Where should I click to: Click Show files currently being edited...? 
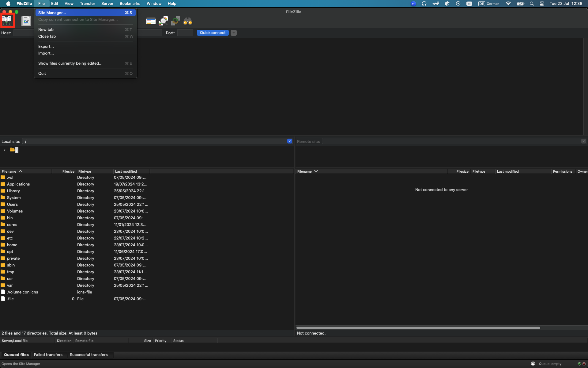[85, 63]
